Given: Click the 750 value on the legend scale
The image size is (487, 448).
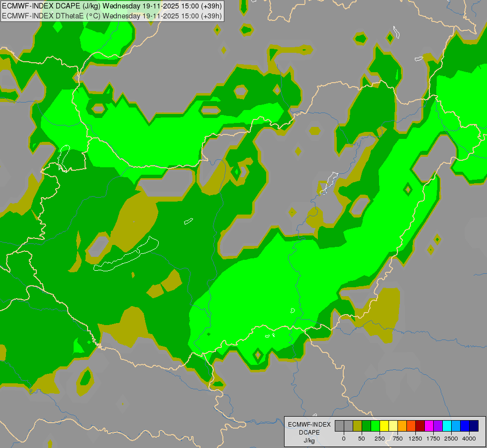Looking at the screenshot, I should tap(397, 439).
